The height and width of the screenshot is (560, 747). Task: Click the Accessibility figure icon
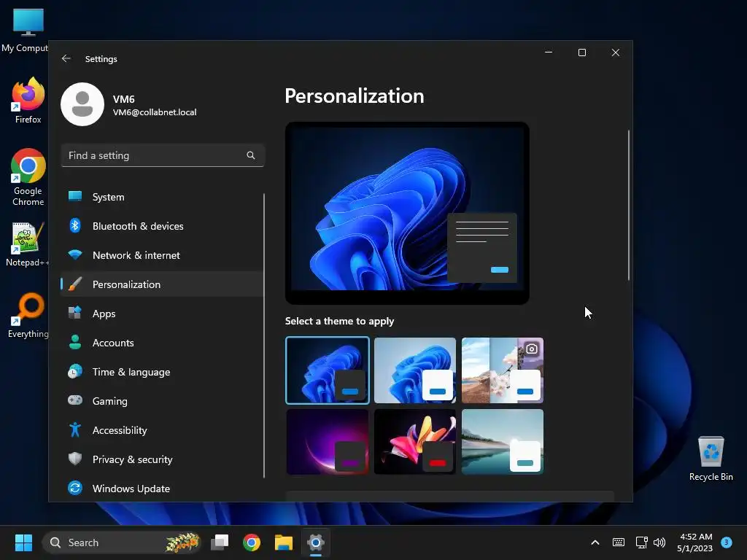click(75, 430)
